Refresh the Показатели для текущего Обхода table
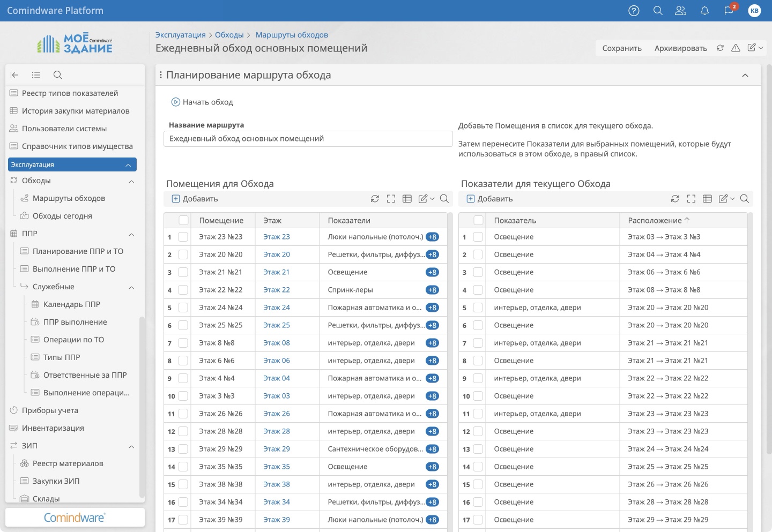The width and height of the screenshot is (772, 532). click(x=675, y=199)
